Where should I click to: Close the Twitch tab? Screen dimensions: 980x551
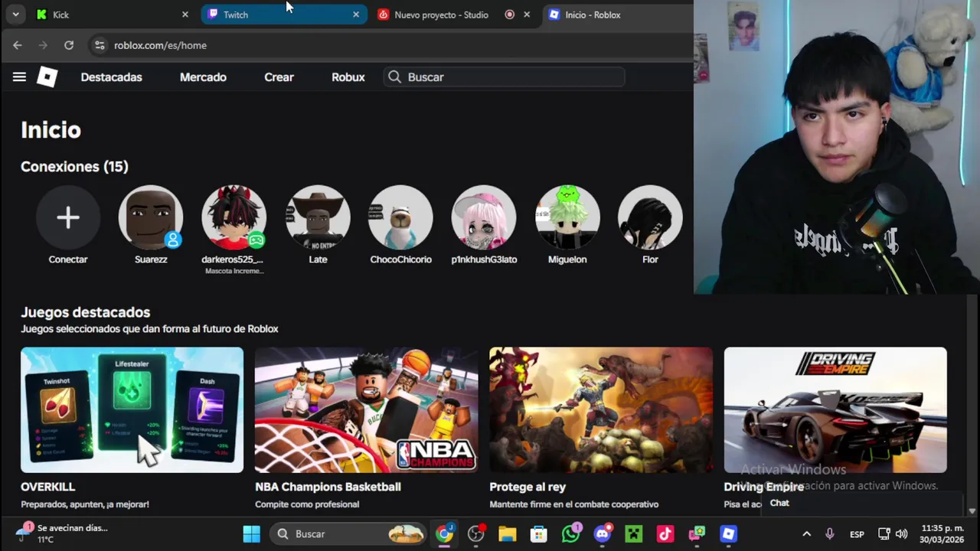(355, 15)
